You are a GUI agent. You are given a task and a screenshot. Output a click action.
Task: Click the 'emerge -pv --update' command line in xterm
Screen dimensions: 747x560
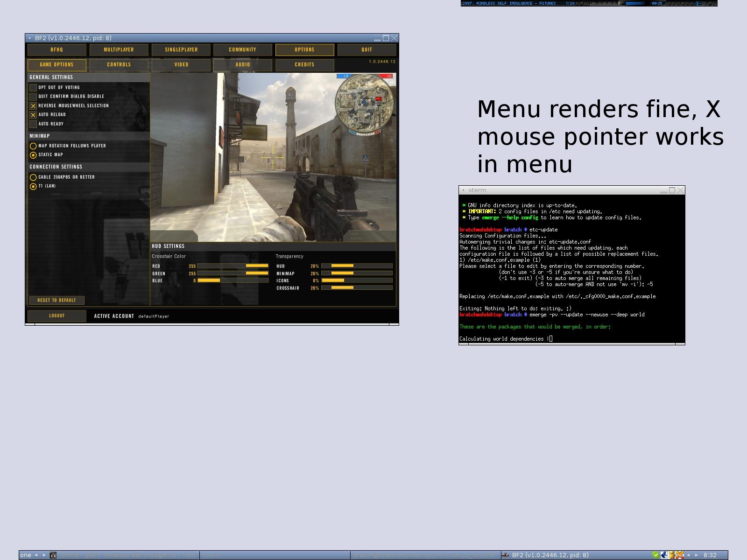[587, 315]
